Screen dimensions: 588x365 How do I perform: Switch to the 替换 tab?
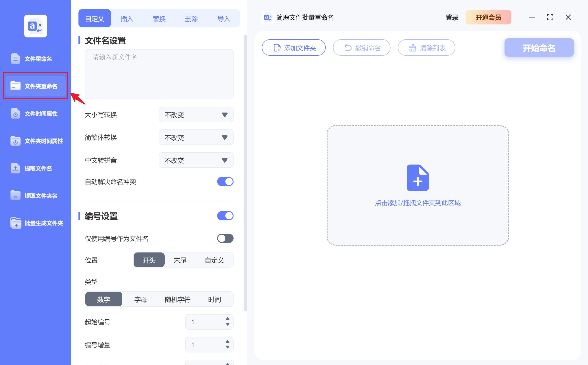point(159,18)
